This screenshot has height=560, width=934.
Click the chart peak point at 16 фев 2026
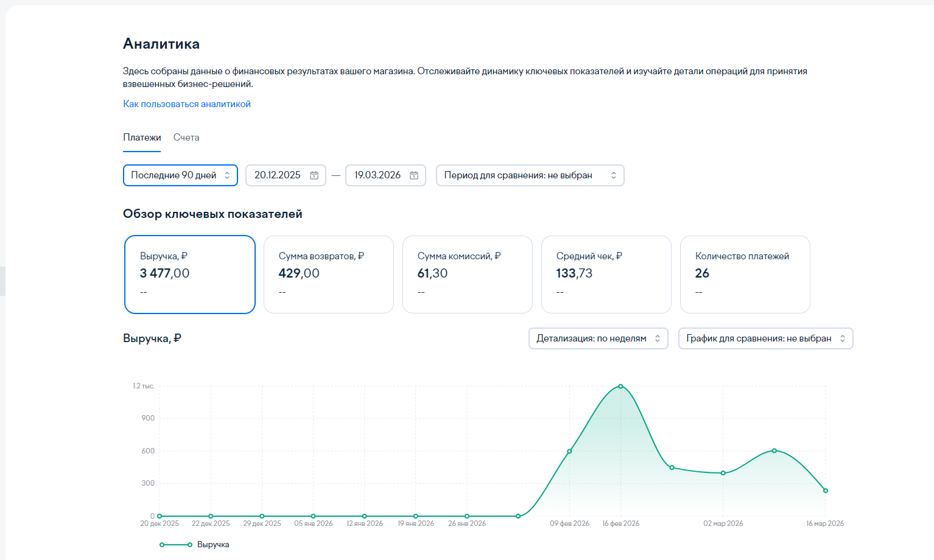point(621,387)
